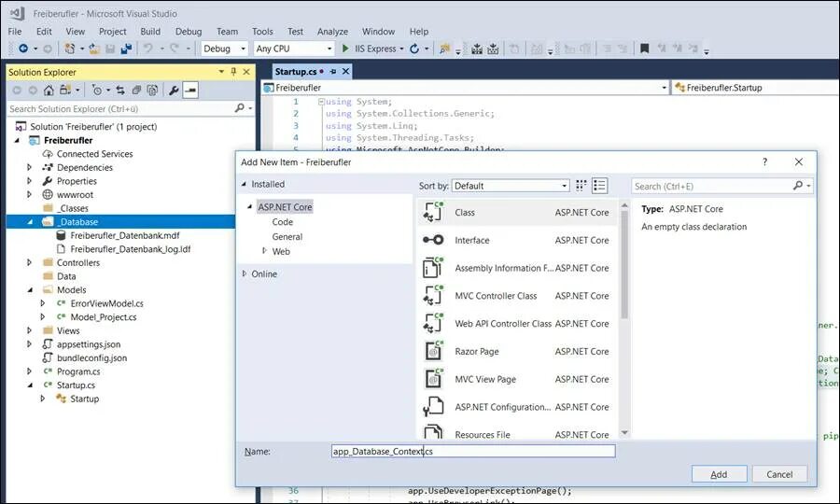Click the Name input field
840x504 pixels.
click(473, 451)
